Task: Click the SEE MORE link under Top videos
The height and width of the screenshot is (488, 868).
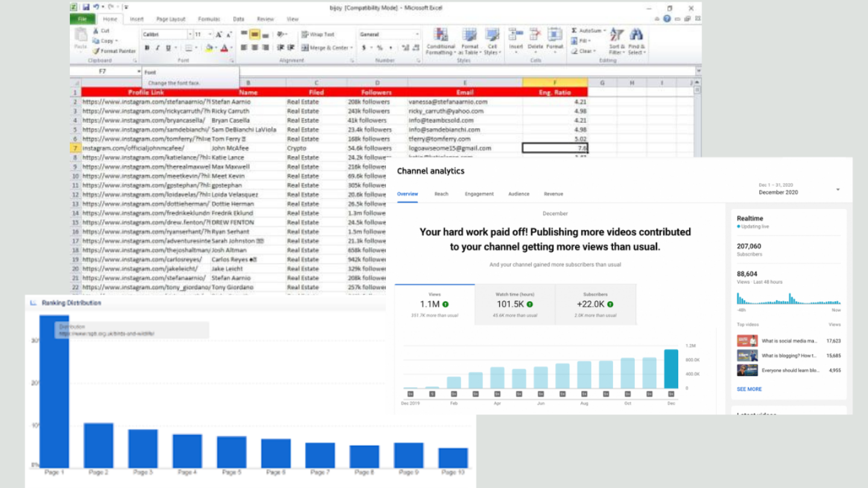Action: [x=749, y=389]
